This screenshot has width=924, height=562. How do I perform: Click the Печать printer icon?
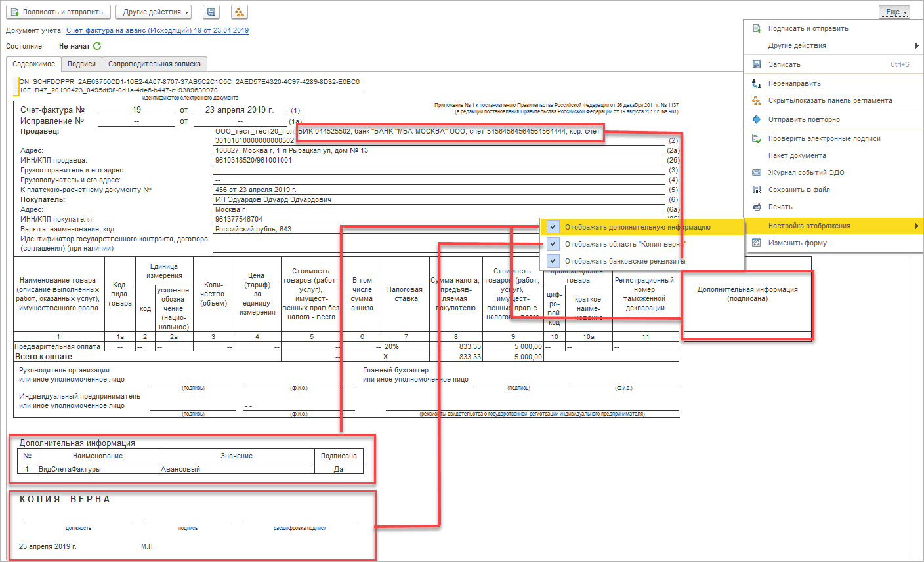click(756, 207)
